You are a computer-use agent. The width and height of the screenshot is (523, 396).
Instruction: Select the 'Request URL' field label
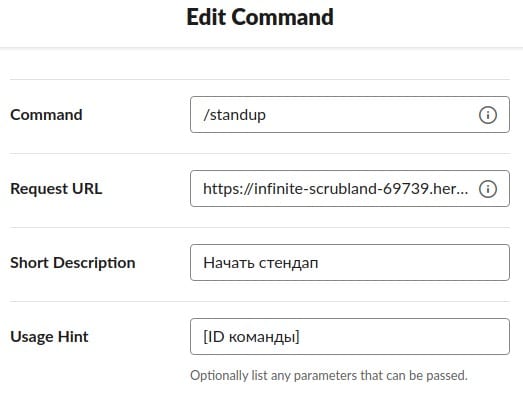click(x=56, y=189)
